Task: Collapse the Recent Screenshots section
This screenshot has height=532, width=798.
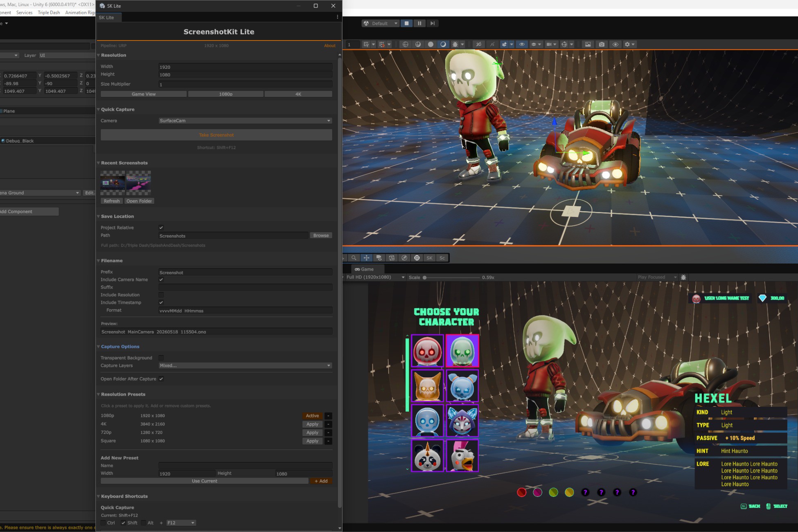Action: pos(99,163)
